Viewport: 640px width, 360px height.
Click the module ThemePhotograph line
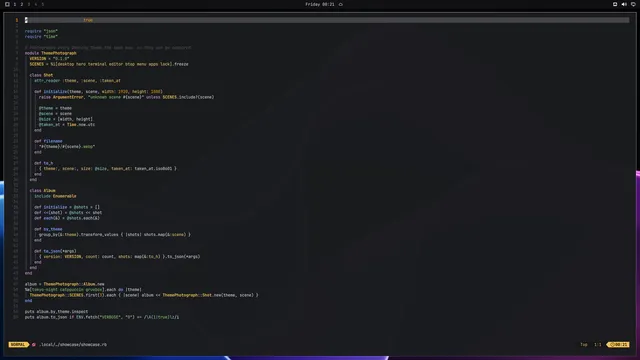pyautogui.click(x=51, y=53)
